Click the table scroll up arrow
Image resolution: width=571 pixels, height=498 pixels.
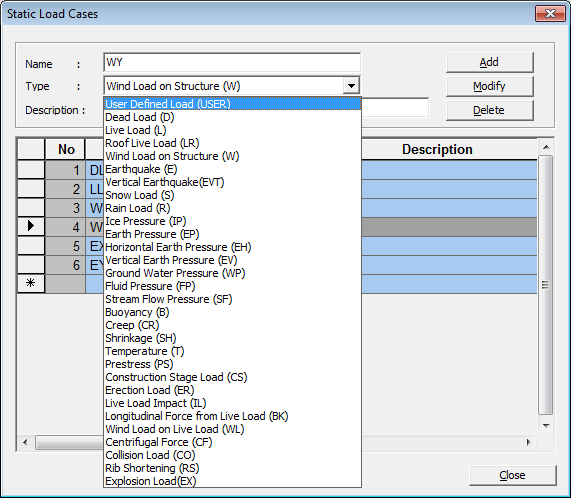pyautogui.click(x=546, y=147)
